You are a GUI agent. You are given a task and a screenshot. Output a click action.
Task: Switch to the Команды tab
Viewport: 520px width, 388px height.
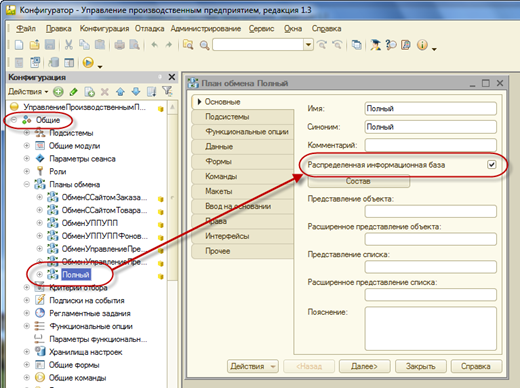pos(242,176)
